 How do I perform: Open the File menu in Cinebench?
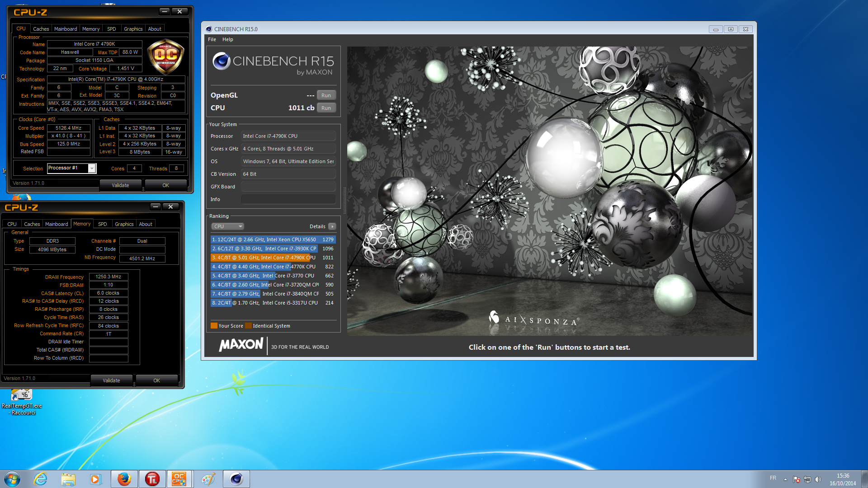212,39
